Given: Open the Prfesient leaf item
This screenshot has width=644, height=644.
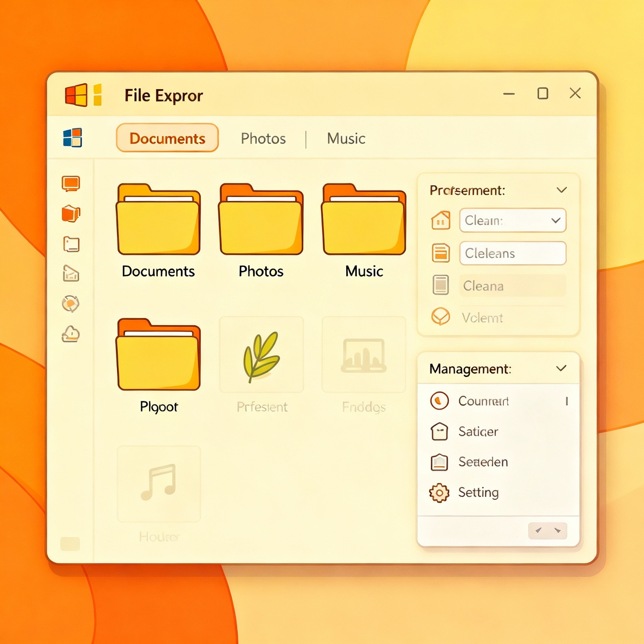Looking at the screenshot, I should pyautogui.click(x=261, y=355).
